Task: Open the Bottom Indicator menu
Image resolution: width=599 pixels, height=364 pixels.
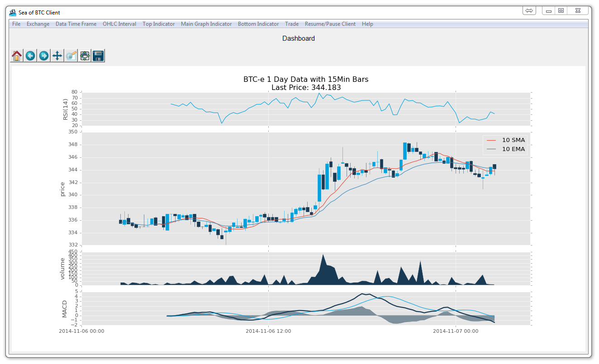Action: pyautogui.click(x=258, y=24)
